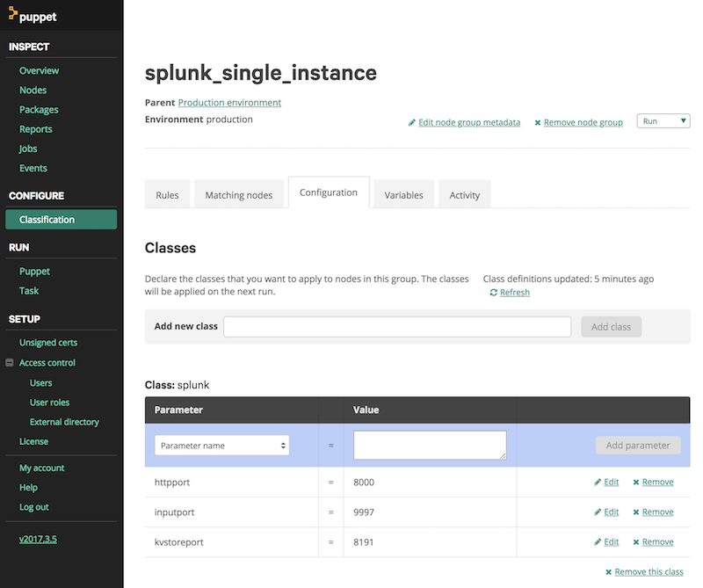Open License page
703x588 pixels.
[x=33, y=441]
